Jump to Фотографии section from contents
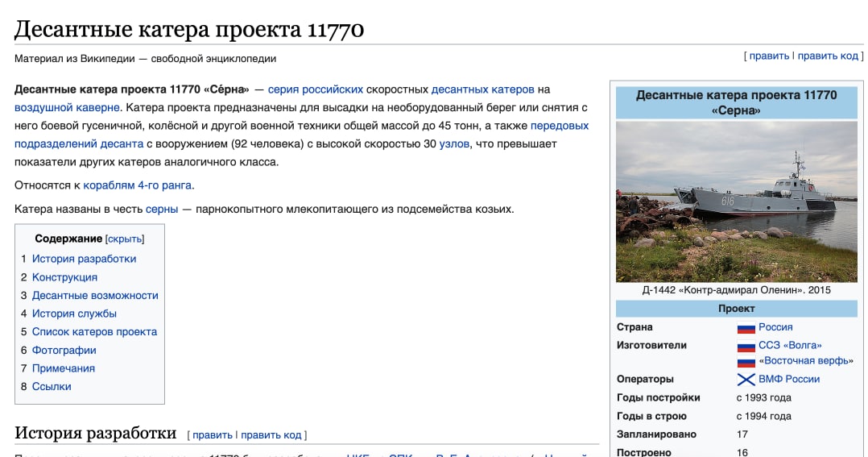This screenshot has height=457, width=868. (64, 350)
